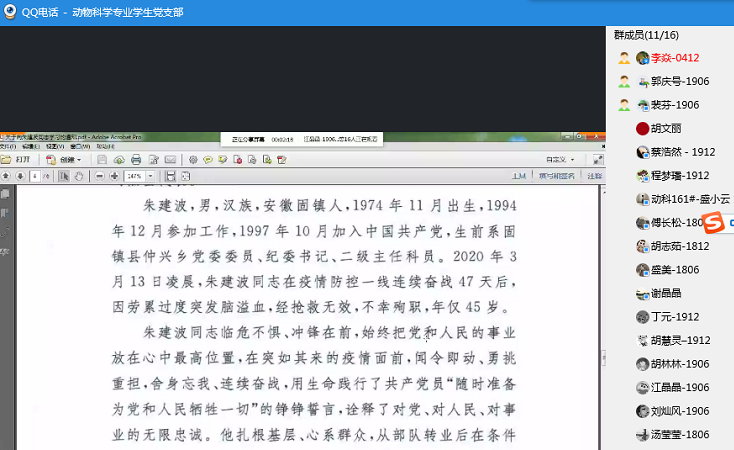Click the page number input field
Image resolution: width=734 pixels, height=450 pixels.
click(x=35, y=176)
